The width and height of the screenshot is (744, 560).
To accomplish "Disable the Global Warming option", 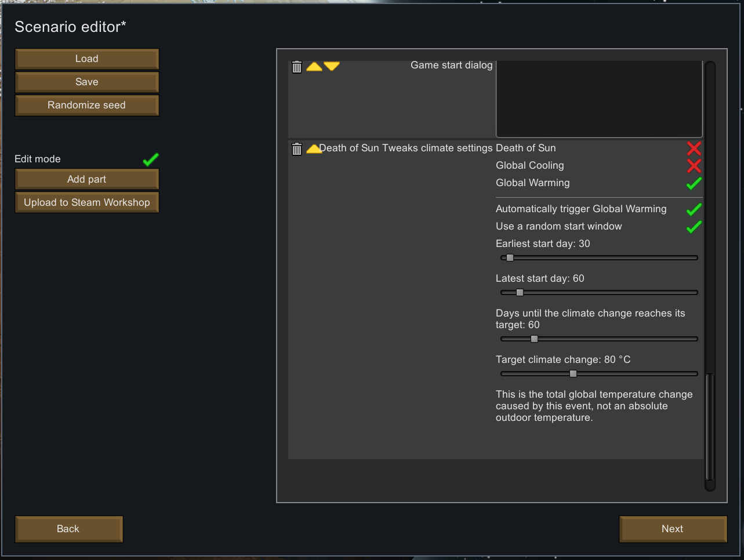I will click(694, 183).
